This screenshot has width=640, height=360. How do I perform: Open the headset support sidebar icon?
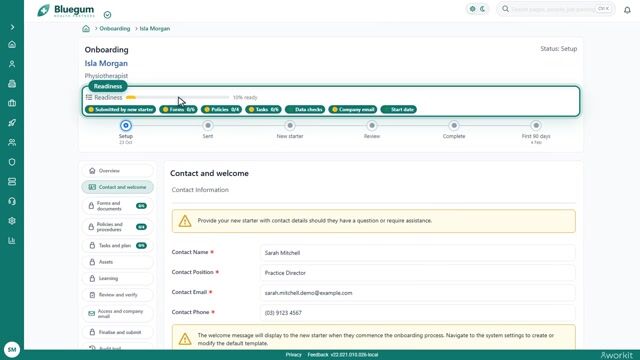point(12,201)
